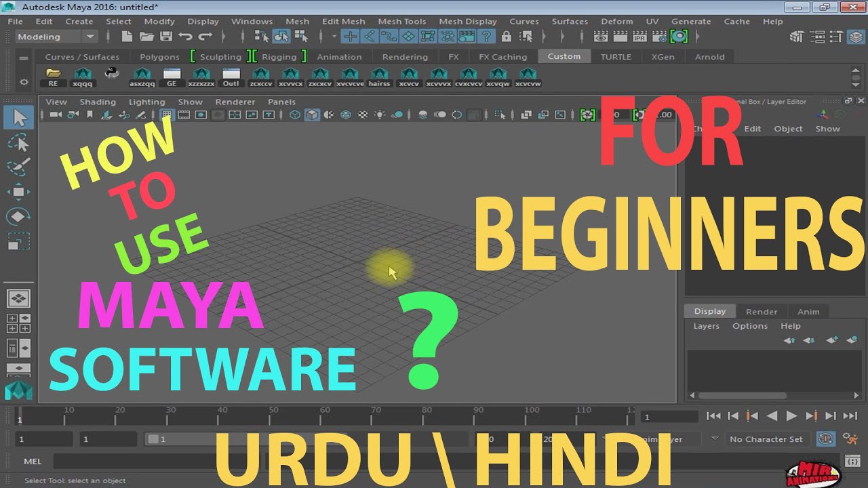Open the shelf settings gear icon

(x=24, y=82)
